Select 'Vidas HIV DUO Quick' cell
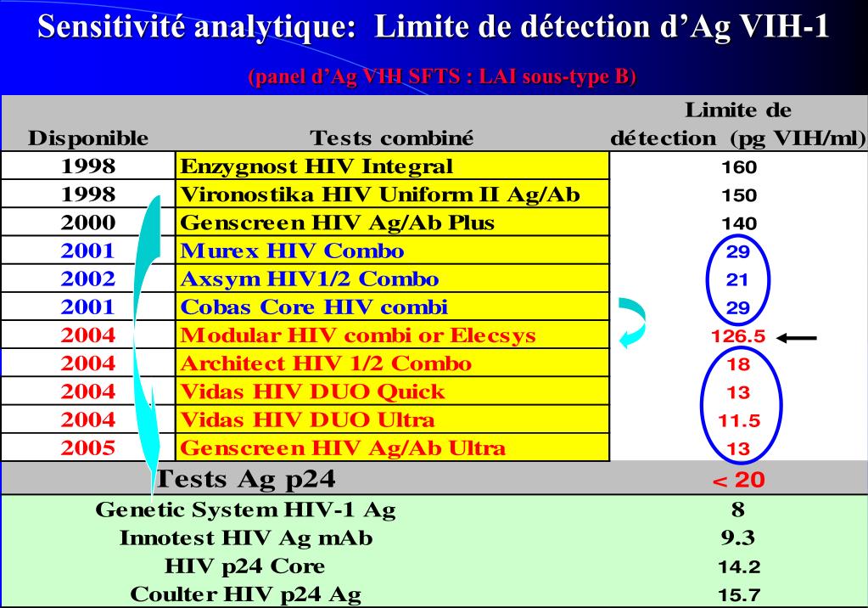The width and height of the screenshot is (868, 608). (393, 391)
